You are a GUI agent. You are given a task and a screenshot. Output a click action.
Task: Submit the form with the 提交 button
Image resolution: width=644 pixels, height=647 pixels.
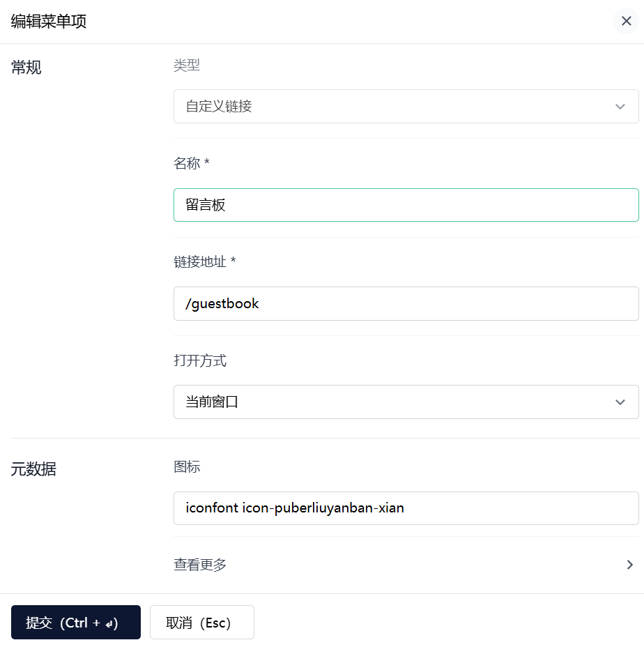tap(76, 622)
